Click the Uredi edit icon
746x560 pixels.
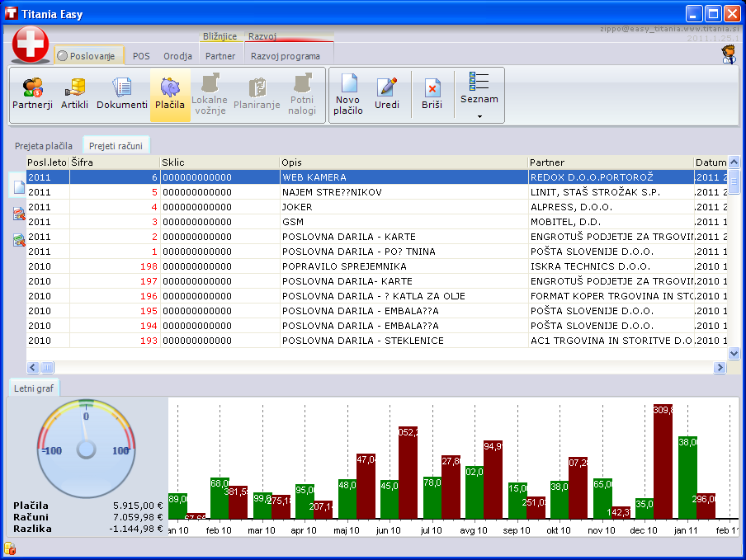tap(387, 87)
